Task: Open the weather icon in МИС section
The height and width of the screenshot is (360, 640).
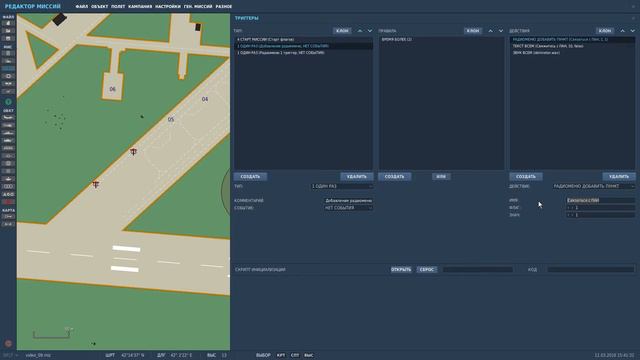Action: point(8,61)
